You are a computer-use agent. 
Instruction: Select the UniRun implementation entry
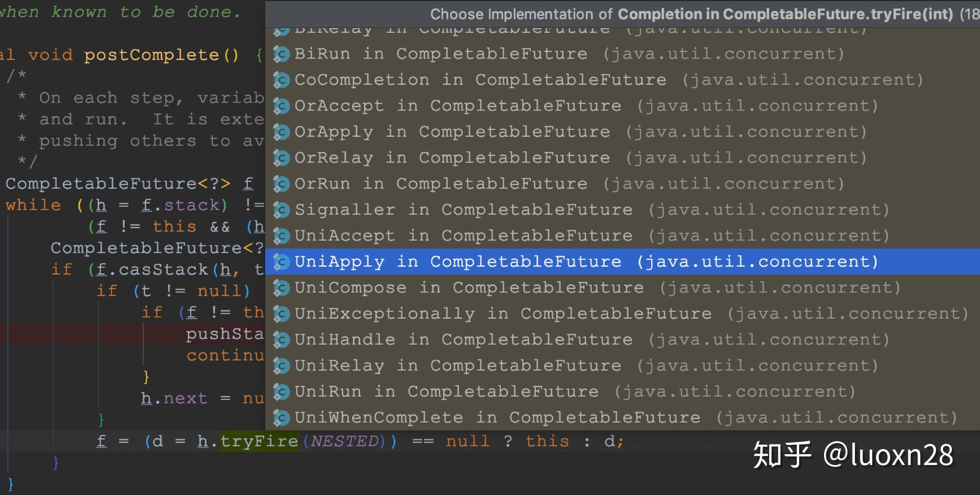468,391
